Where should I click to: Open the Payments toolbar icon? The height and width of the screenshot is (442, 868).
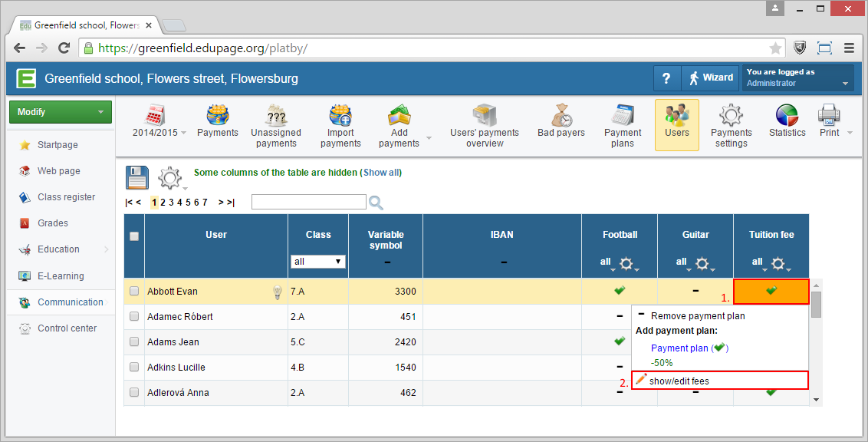pyautogui.click(x=218, y=121)
